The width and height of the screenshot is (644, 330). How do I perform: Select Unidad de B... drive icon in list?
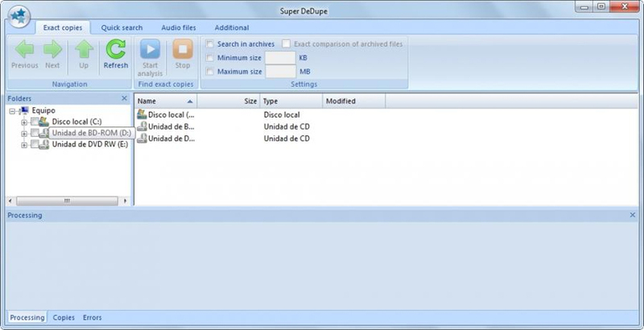[142, 126]
